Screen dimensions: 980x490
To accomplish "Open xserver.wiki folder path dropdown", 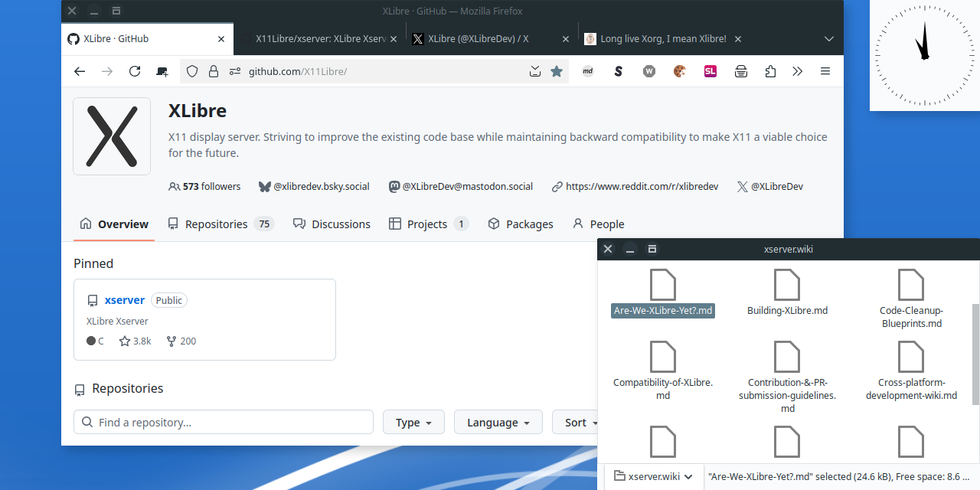I will coord(654,476).
